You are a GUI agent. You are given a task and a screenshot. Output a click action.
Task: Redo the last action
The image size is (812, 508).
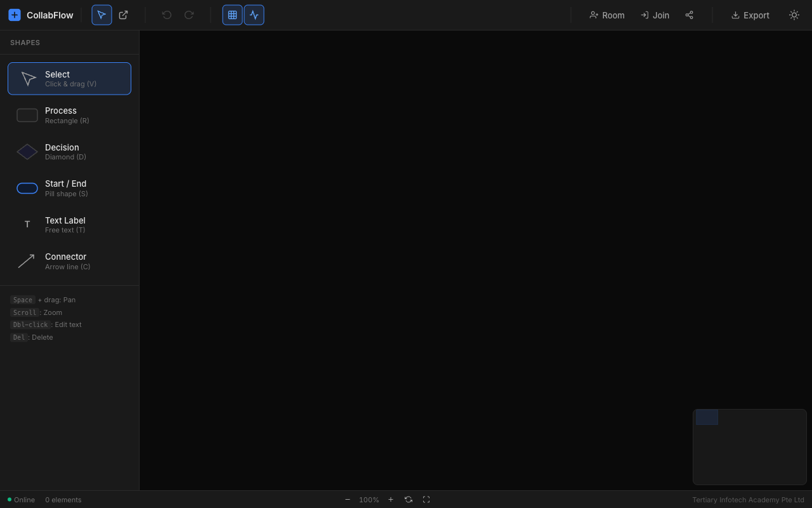pos(189,15)
